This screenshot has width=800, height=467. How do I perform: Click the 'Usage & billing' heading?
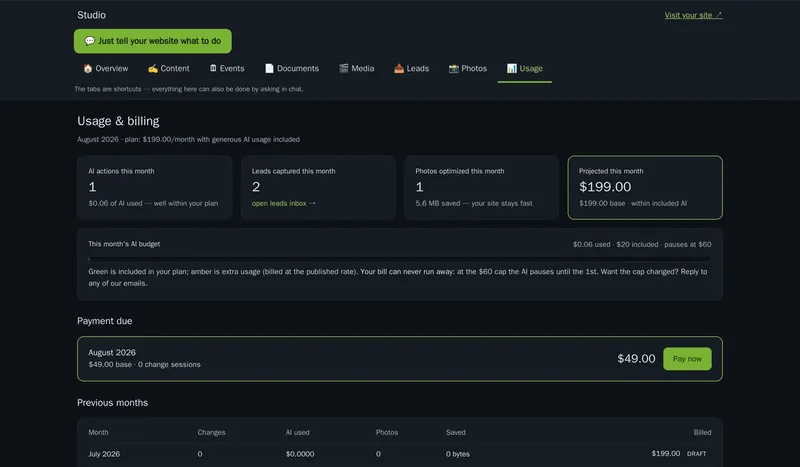tap(118, 121)
